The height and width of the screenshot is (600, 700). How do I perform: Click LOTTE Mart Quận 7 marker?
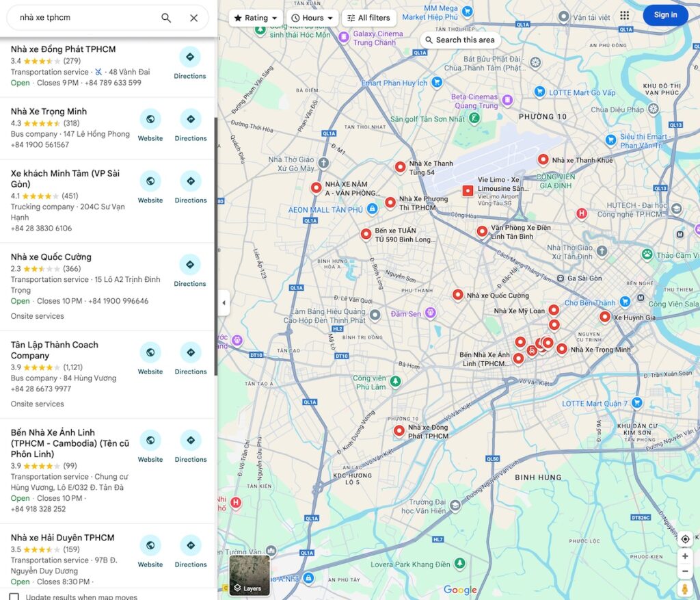636,402
